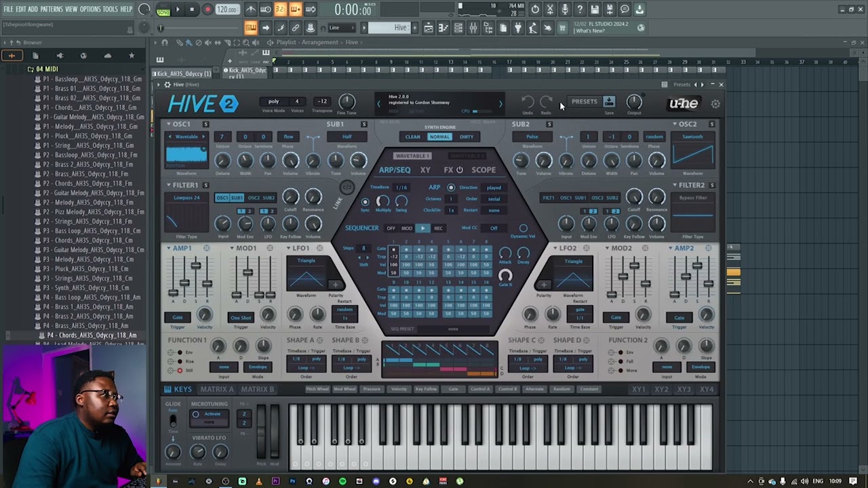Collapse the OSC1 section triangle

tap(170, 124)
